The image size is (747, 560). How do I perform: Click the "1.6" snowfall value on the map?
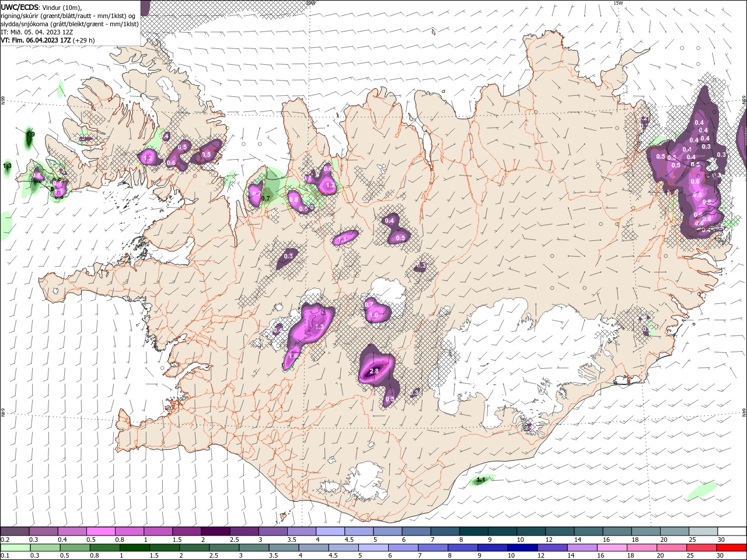click(x=293, y=356)
